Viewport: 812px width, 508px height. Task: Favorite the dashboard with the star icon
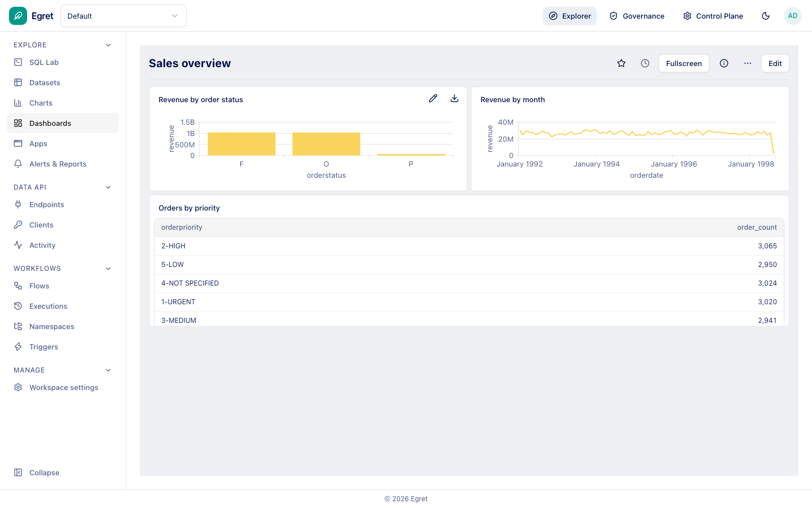coord(621,63)
